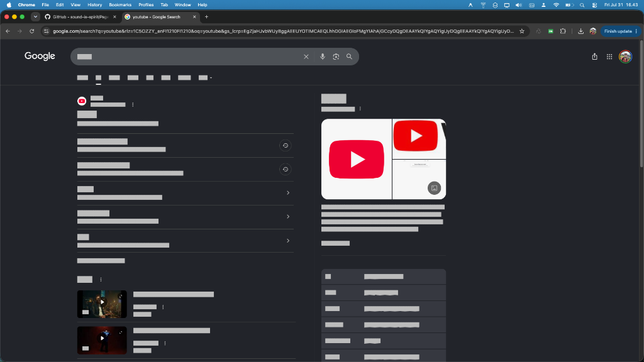
Task: Open the tab search dropdown arrow
Action: click(x=35, y=17)
